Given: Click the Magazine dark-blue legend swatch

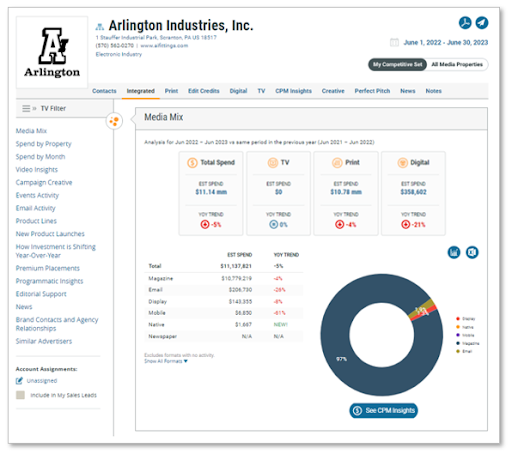Looking at the screenshot, I should click(x=458, y=343).
